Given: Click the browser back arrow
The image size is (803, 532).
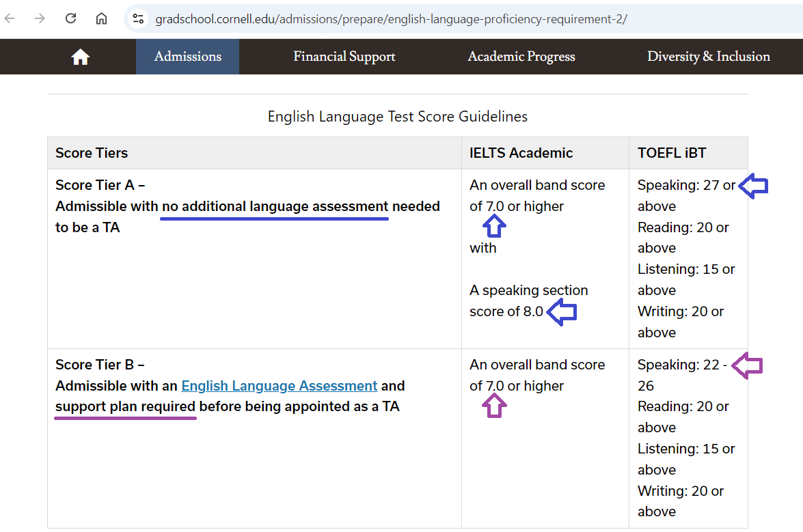Looking at the screenshot, I should pyautogui.click(x=10, y=19).
